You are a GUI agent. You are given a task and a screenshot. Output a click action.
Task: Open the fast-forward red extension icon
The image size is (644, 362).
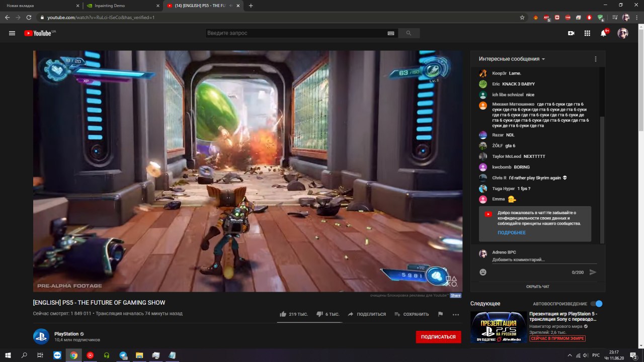tap(557, 18)
